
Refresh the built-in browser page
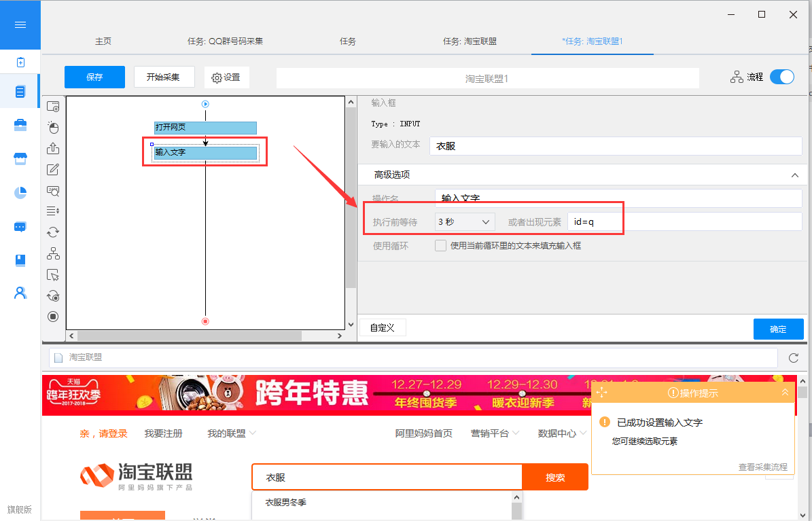[x=794, y=358]
